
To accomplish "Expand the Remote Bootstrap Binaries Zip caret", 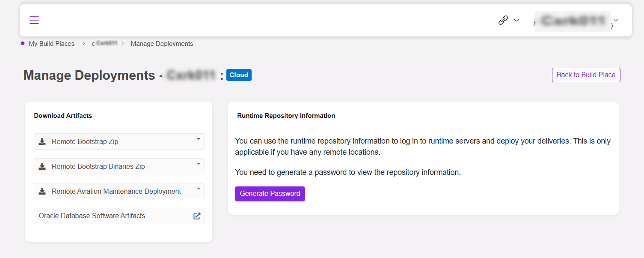I will (199, 164).
